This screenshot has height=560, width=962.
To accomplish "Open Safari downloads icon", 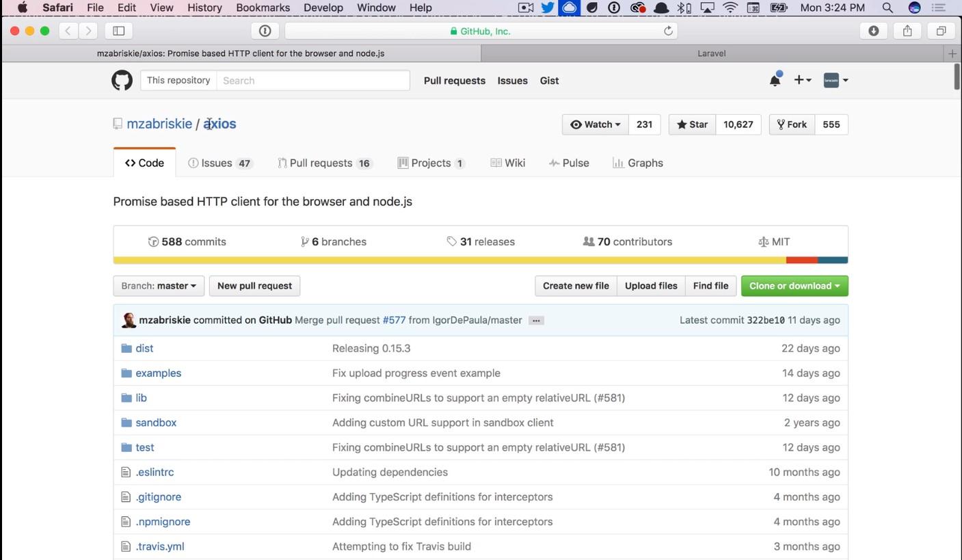I will [x=873, y=31].
